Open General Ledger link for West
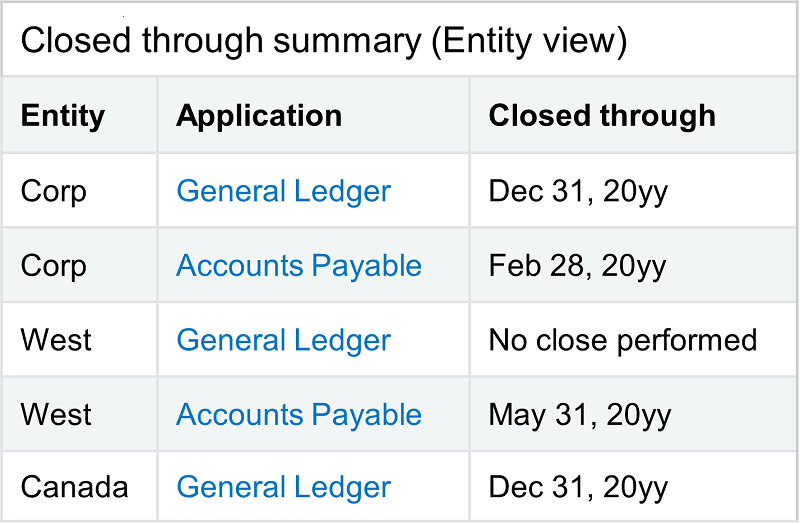Screen dimensions: 800x524 (x=283, y=340)
